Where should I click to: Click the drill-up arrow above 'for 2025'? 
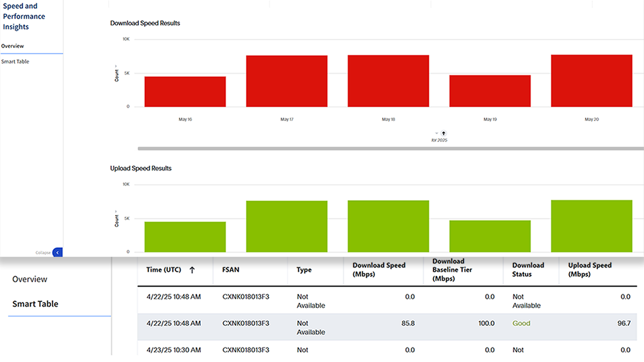click(x=444, y=133)
